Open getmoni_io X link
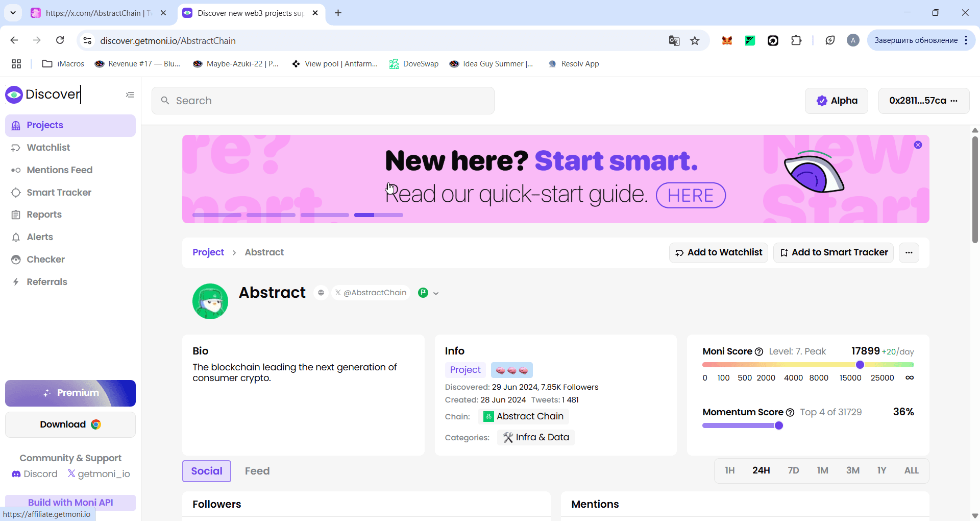The height and width of the screenshot is (521, 980). point(99,475)
